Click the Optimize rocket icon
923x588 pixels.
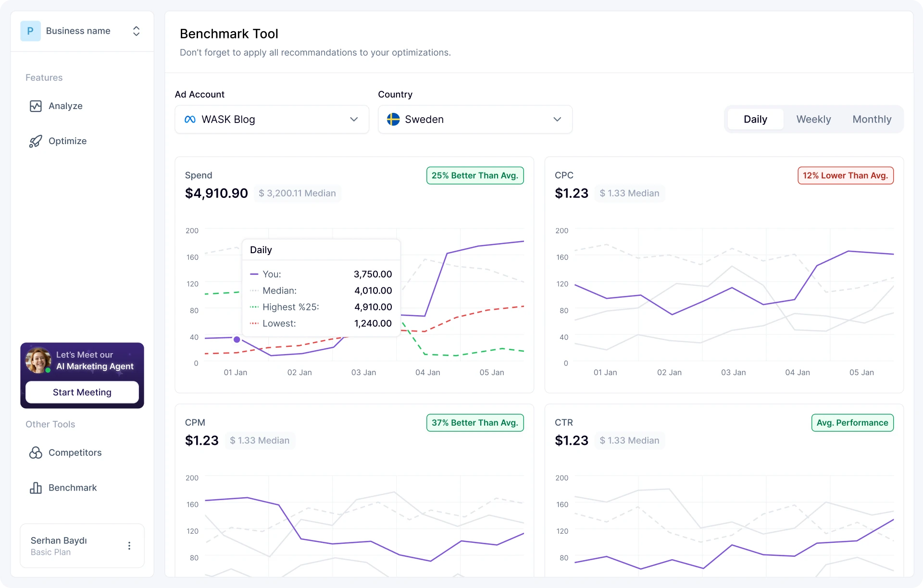(x=36, y=141)
